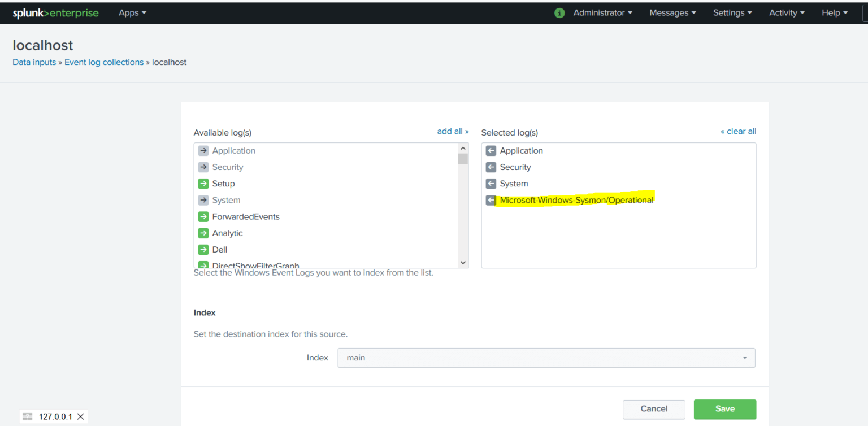Click the left arrow next to Microsoft-Windows-Sysmon/Operational
The image size is (868, 426).
coord(491,199)
